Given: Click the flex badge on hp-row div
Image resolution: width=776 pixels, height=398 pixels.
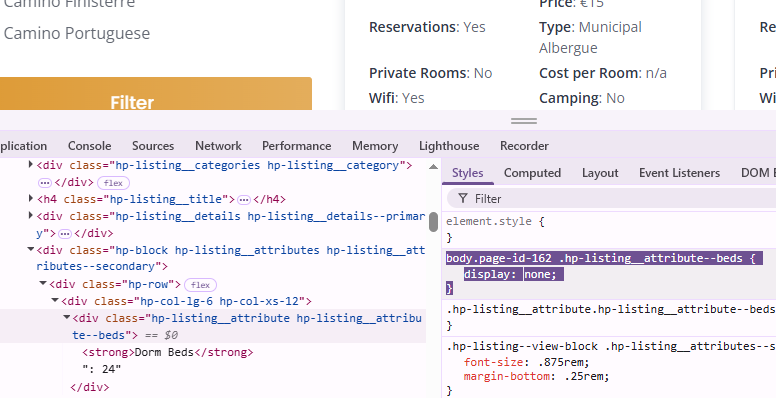Looking at the screenshot, I should pos(200,285).
